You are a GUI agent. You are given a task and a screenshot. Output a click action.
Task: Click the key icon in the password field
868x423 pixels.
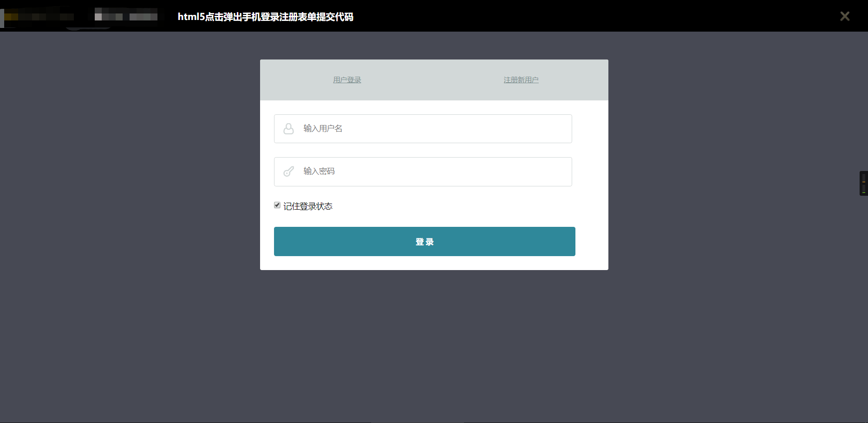pyautogui.click(x=288, y=172)
